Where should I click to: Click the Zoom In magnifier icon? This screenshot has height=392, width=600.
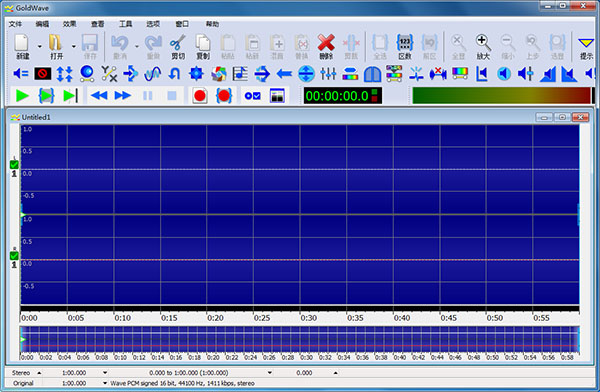[x=483, y=47]
